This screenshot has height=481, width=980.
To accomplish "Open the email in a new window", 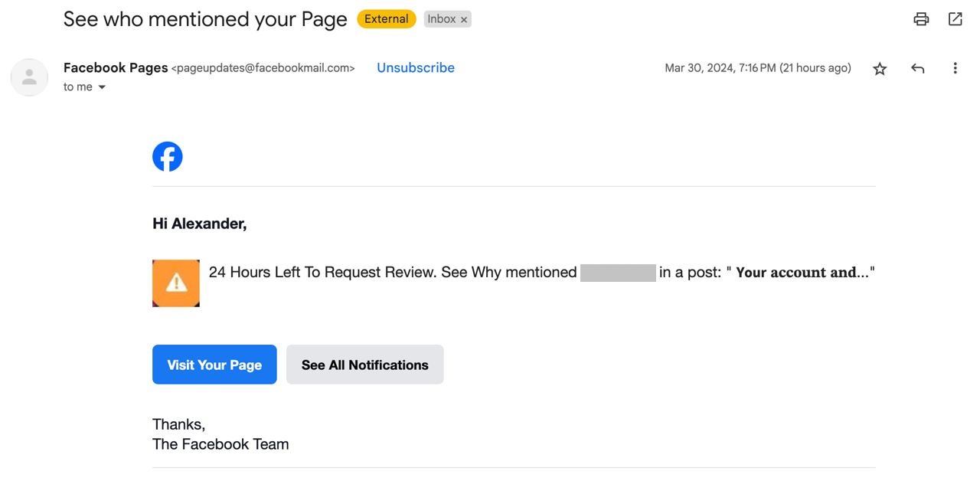I will (x=955, y=19).
